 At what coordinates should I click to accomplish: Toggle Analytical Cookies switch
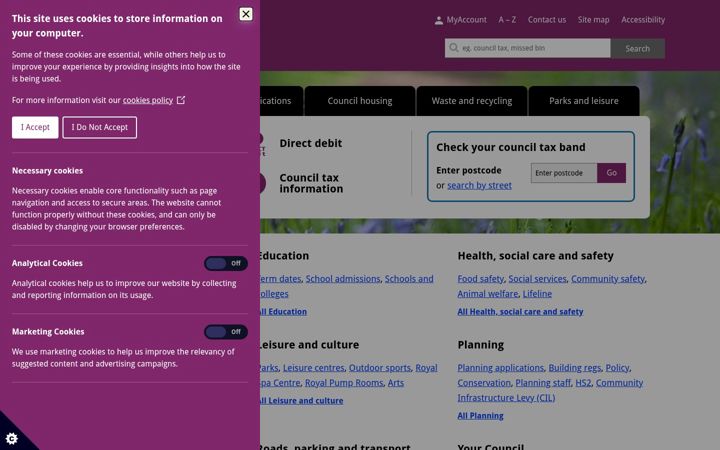point(225,263)
